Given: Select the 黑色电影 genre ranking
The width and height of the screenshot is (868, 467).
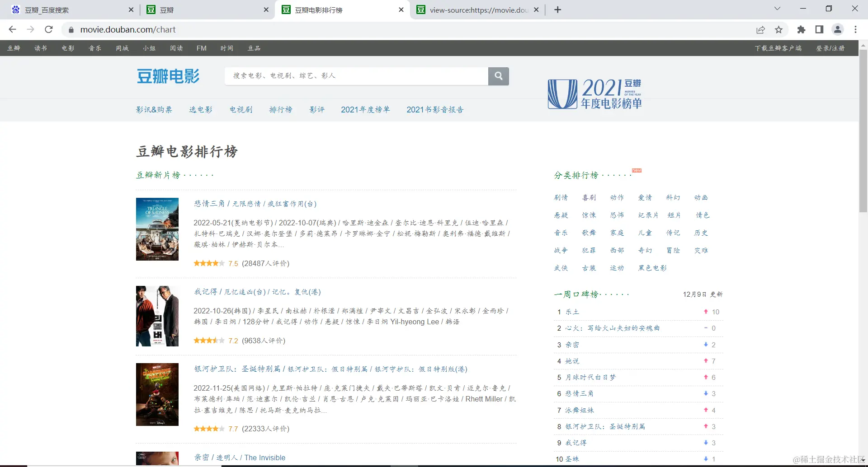Looking at the screenshot, I should 652,268.
